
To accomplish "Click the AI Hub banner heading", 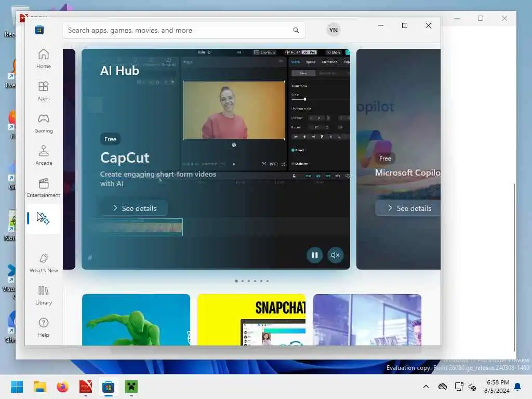I will (x=120, y=71).
